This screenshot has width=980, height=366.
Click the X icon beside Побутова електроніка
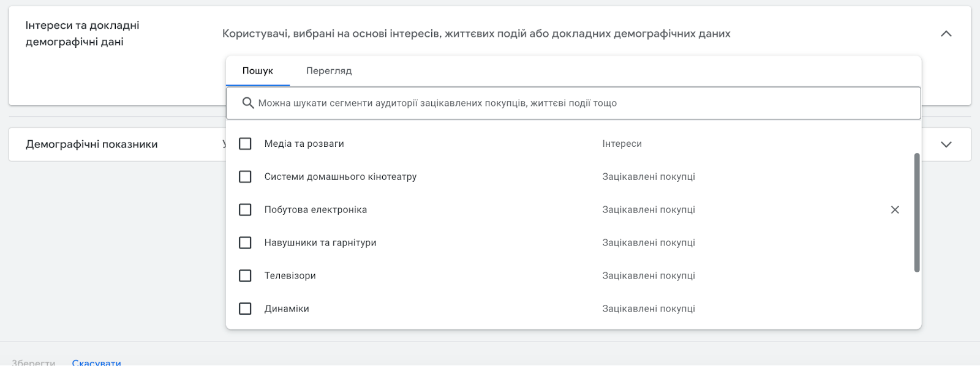pyautogui.click(x=895, y=210)
